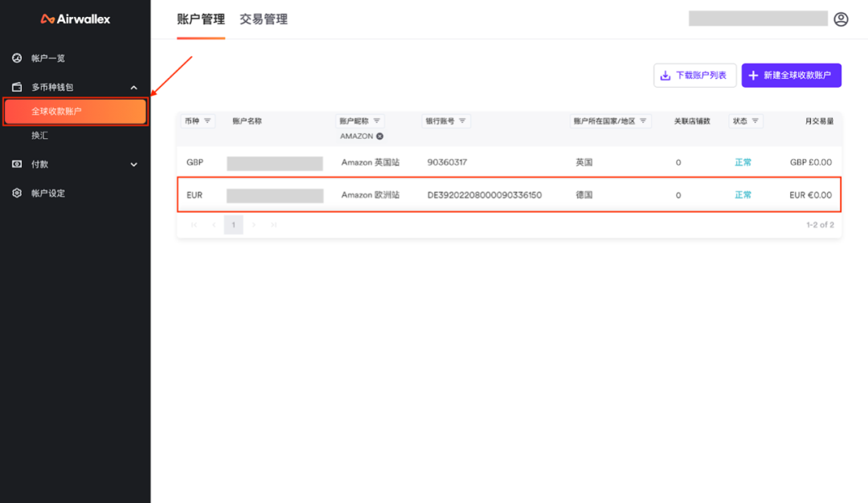
Task: Click the user avatar icon top right
Action: [841, 18]
